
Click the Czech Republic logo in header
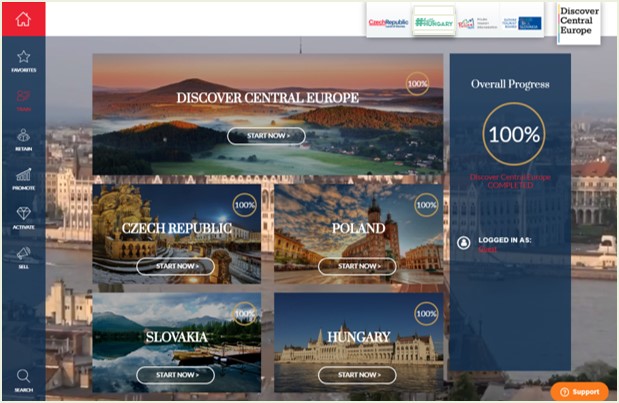pyautogui.click(x=389, y=21)
